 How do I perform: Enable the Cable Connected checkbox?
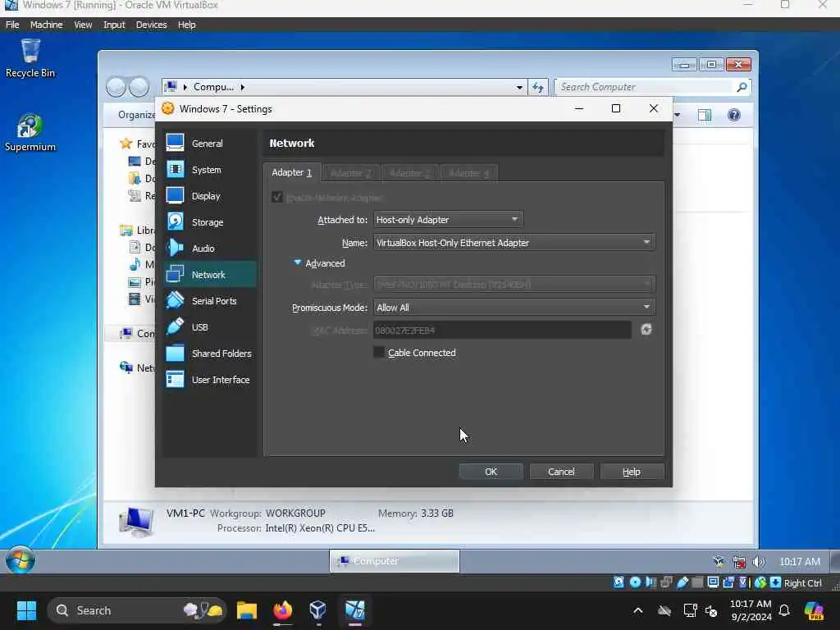[x=379, y=352]
